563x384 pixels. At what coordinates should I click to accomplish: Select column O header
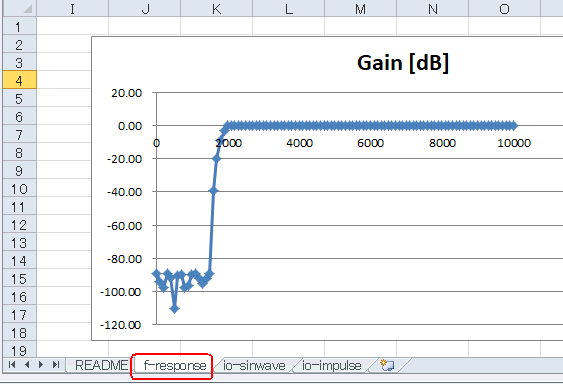pos(504,8)
